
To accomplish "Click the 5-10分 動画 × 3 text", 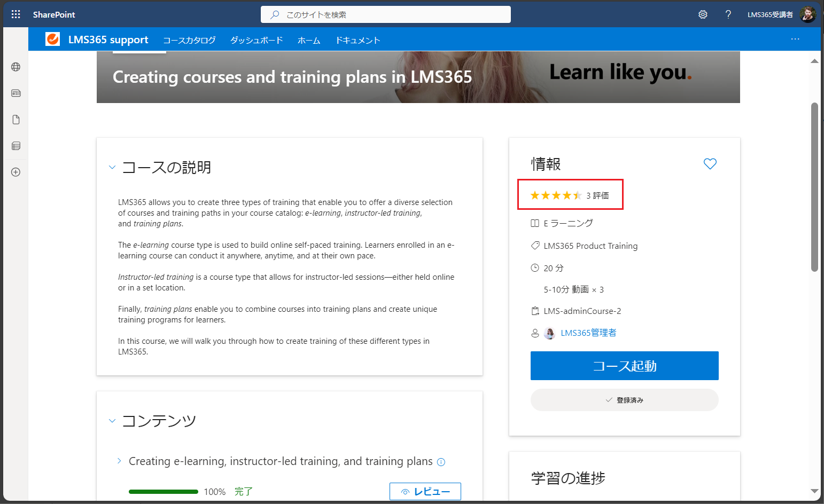I will point(573,289).
